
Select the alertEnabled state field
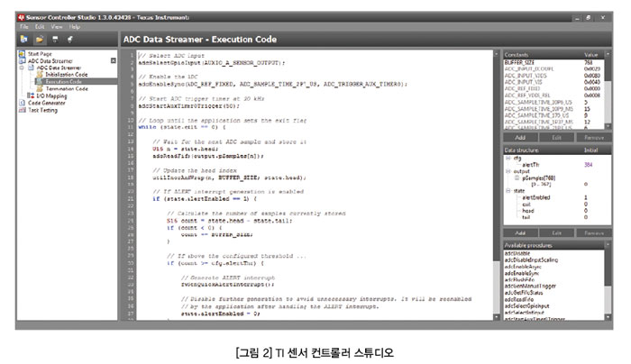(x=536, y=197)
